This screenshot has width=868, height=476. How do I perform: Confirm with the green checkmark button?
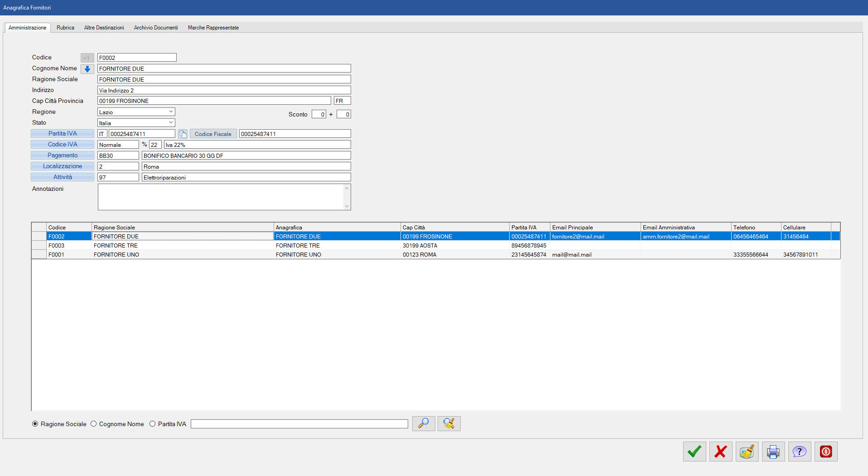(694, 452)
